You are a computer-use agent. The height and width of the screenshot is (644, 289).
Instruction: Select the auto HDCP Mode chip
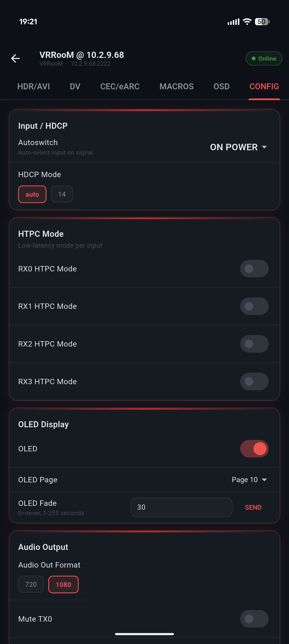pos(32,194)
